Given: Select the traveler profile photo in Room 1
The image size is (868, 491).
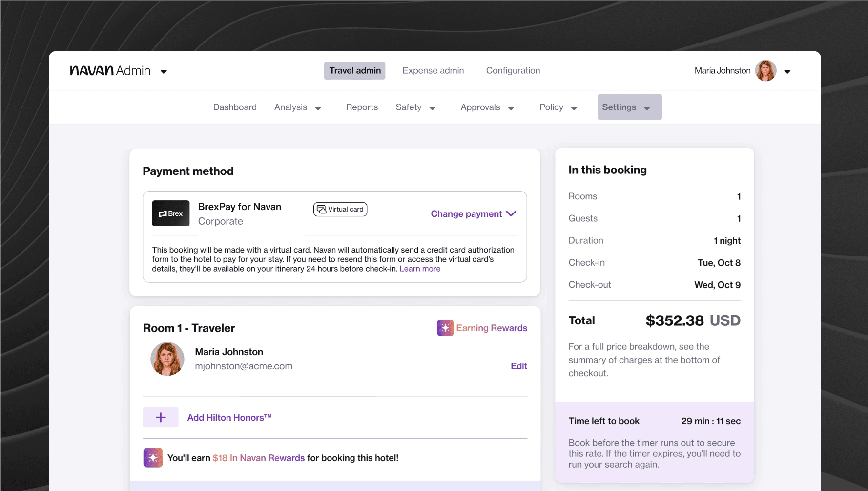Looking at the screenshot, I should (167, 359).
